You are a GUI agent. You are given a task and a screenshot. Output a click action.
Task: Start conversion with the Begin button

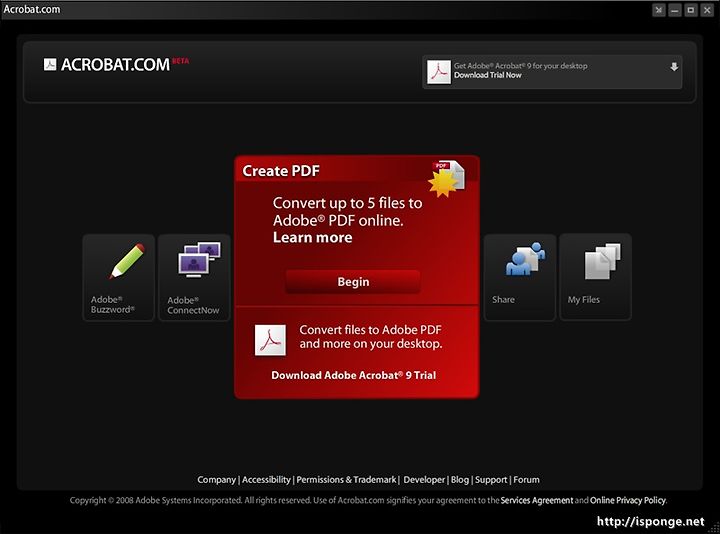tap(353, 281)
